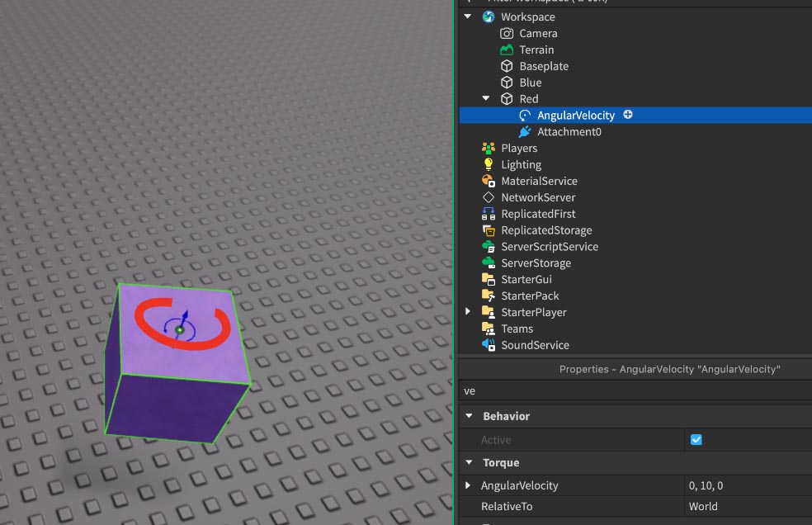Collapse the Workspace tree node
Viewport: 812px width, 525px height.
pos(468,17)
